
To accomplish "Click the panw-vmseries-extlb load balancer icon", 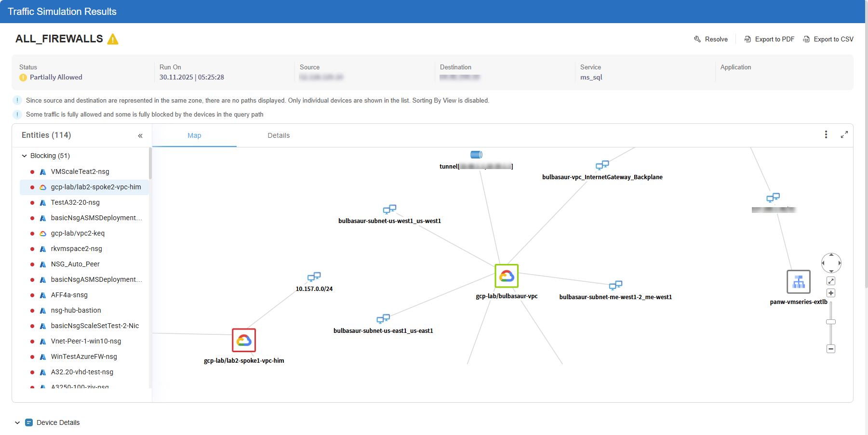I will tap(798, 282).
